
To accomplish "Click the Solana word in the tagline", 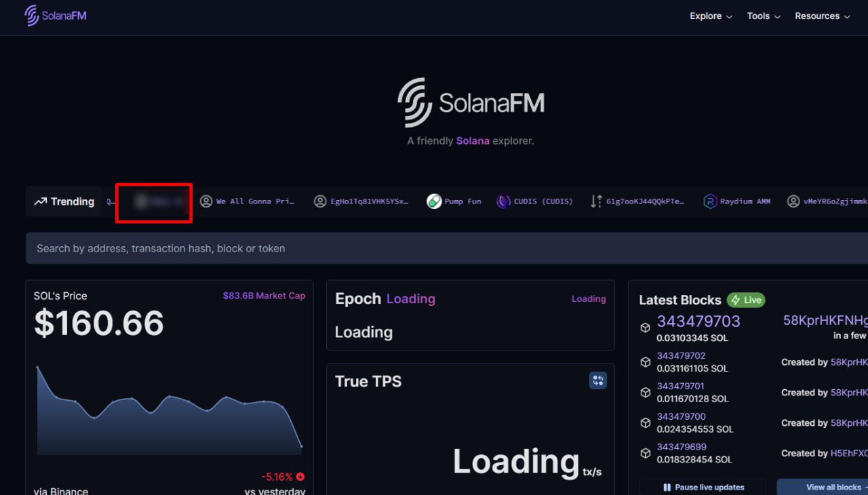I will pos(473,141).
